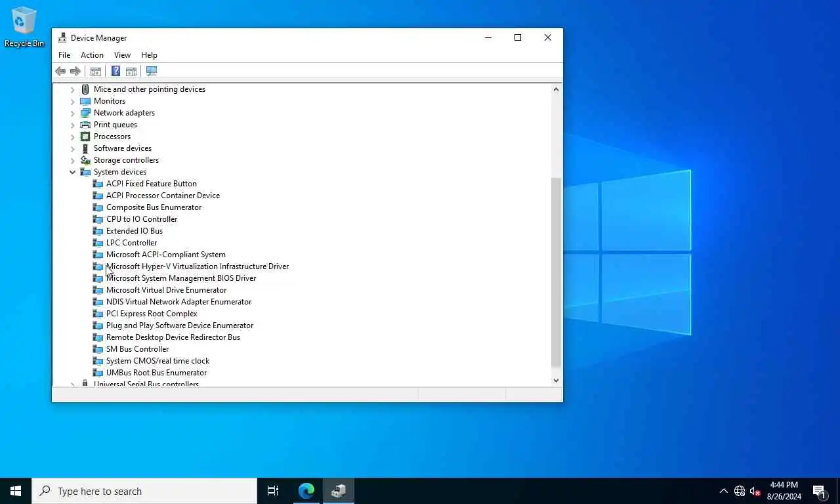Click the icon next to LPC Controller

pos(98,243)
